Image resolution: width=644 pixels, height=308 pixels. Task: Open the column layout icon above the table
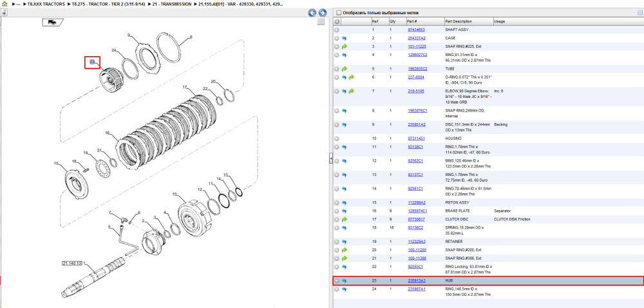point(639,13)
